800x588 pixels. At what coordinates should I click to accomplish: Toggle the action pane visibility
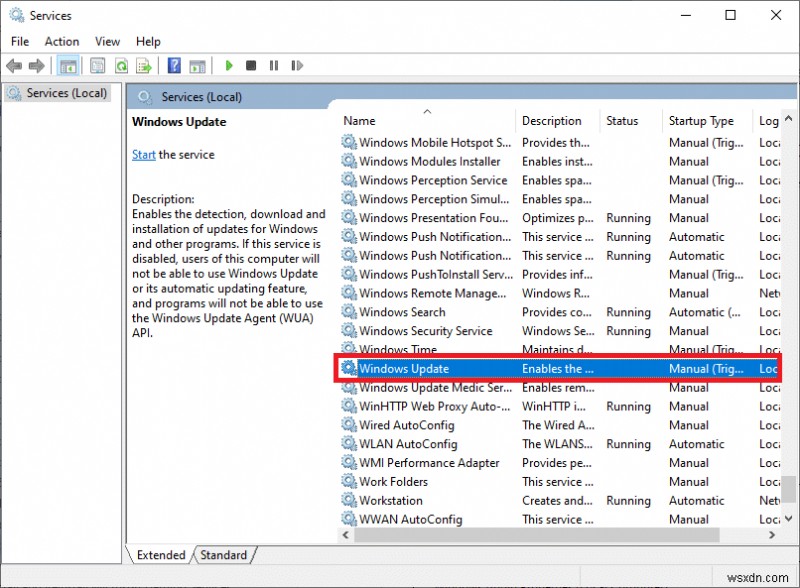(197, 65)
